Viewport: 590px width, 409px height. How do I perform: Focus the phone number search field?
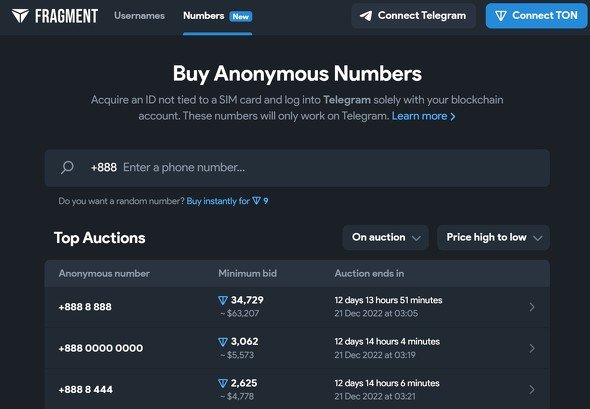tap(297, 168)
